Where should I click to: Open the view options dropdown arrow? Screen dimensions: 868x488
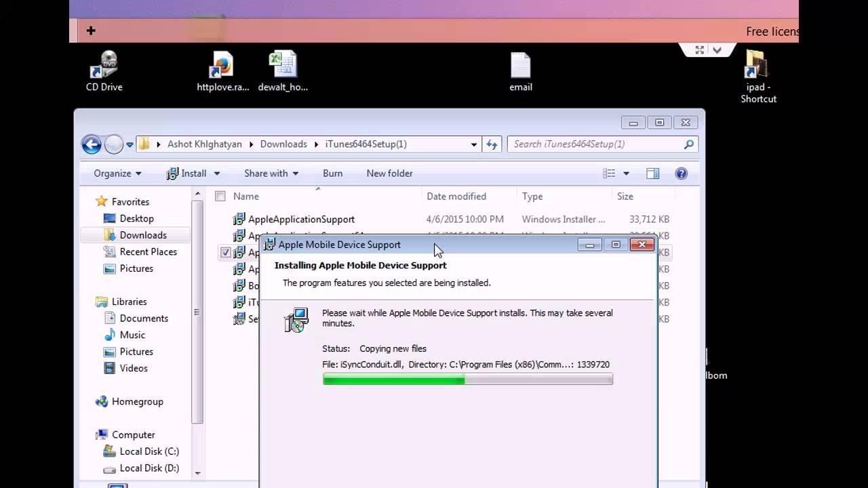[626, 174]
